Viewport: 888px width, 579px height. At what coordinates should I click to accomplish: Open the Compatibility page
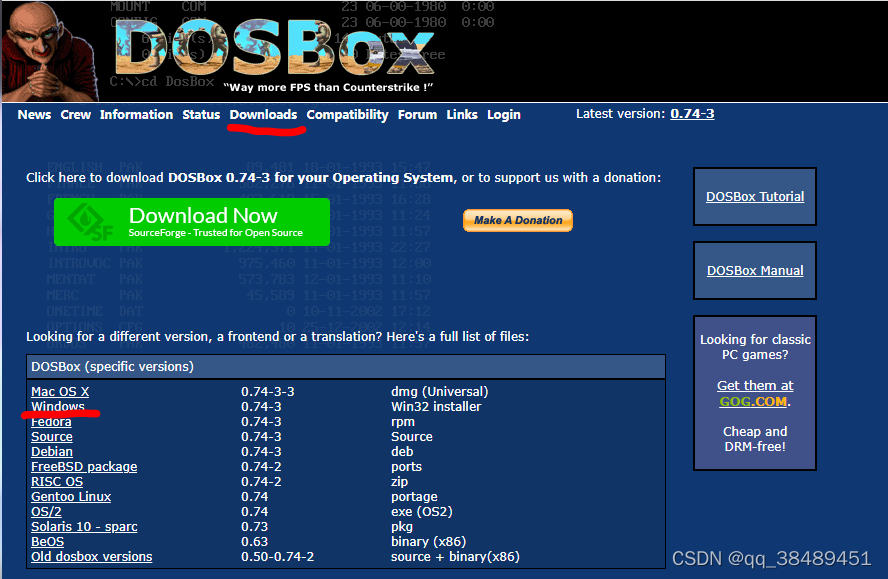coord(348,115)
